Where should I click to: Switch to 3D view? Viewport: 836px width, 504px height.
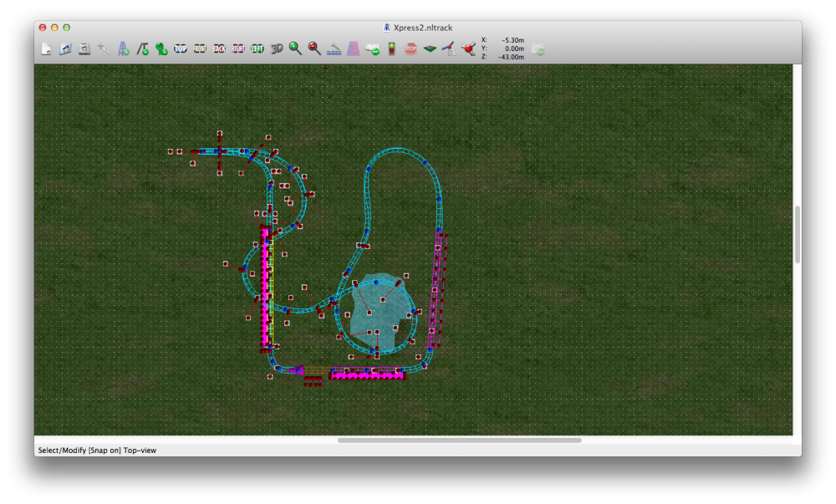tap(277, 49)
